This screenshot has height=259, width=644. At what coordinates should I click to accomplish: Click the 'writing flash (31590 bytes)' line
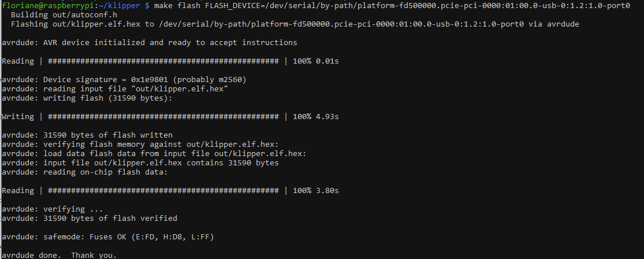point(87,98)
